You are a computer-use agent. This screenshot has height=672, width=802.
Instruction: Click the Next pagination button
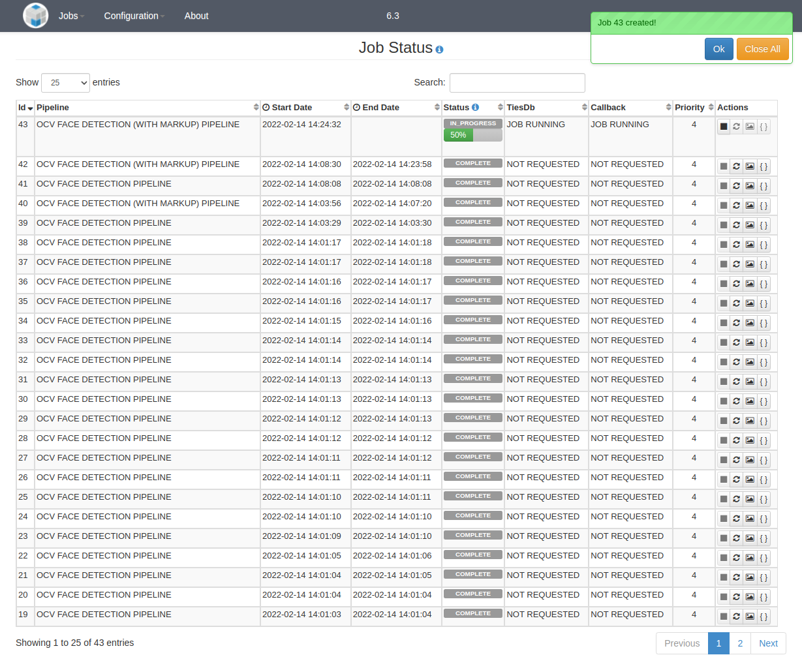(768, 643)
